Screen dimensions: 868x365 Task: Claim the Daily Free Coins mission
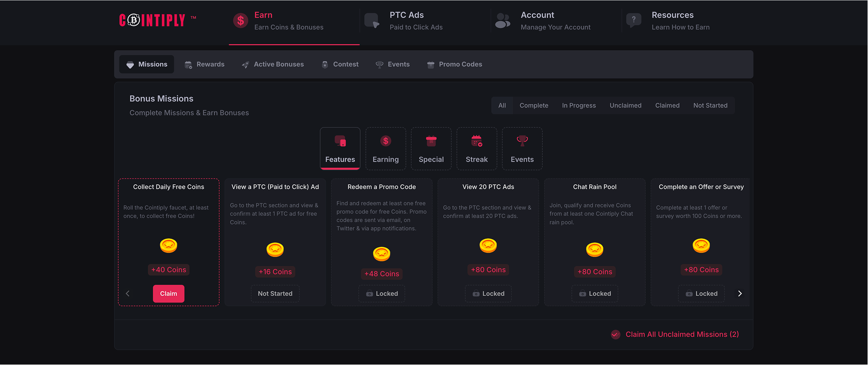[x=169, y=294]
